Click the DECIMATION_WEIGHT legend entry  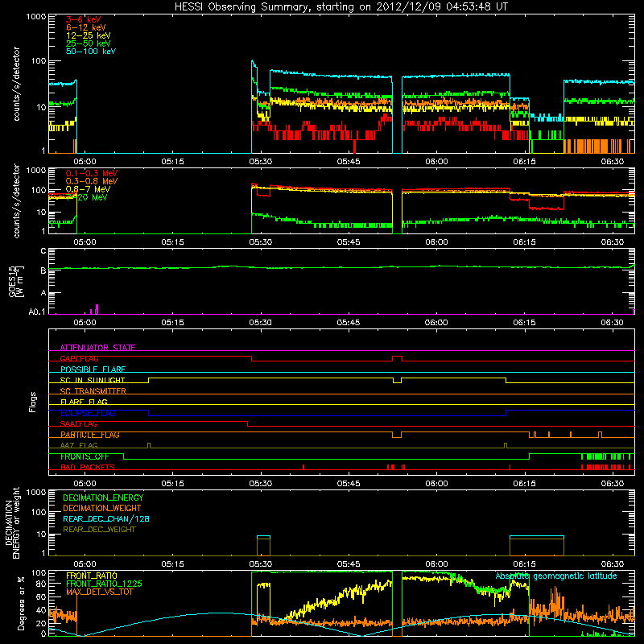coord(102,508)
